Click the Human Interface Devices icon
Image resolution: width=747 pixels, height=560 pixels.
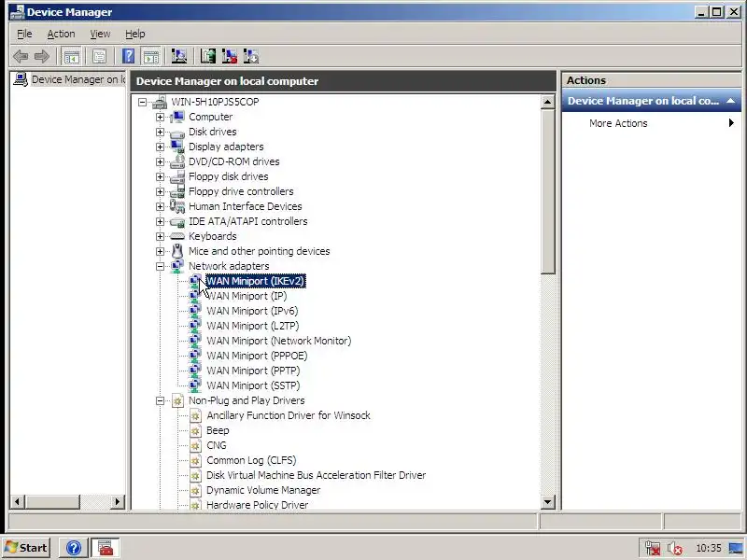pos(177,206)
